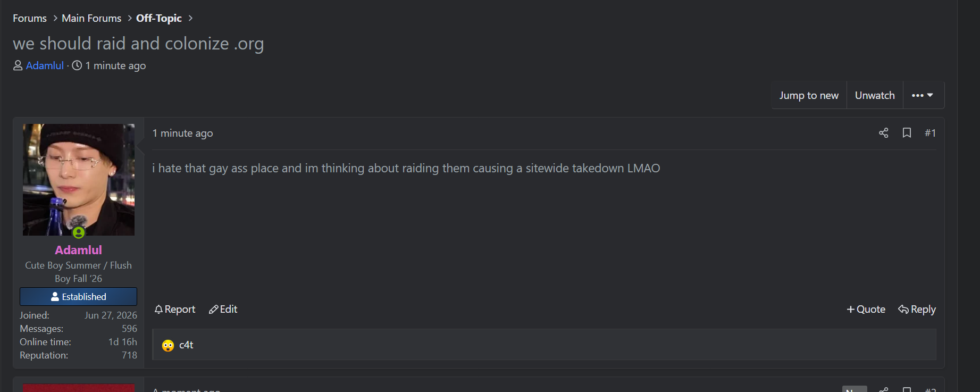Open the post #1 permalink

(x=930, y=133)
